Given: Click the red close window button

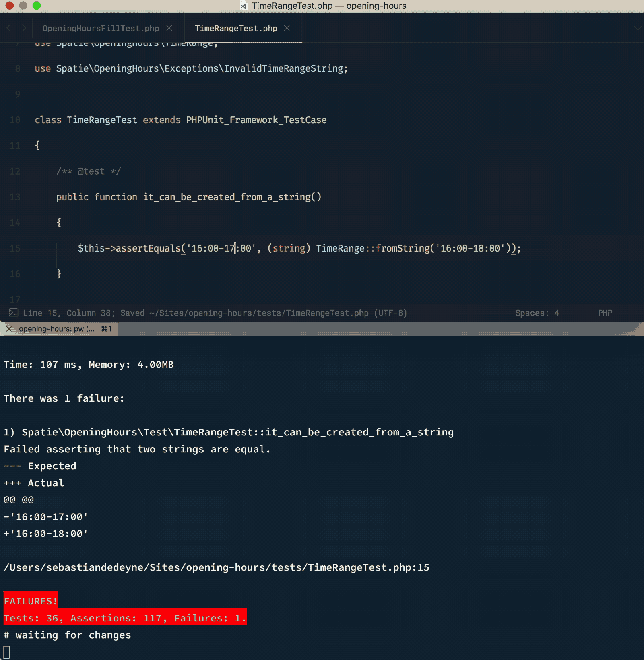Looking at the screenshot, I should click(9, 6).
